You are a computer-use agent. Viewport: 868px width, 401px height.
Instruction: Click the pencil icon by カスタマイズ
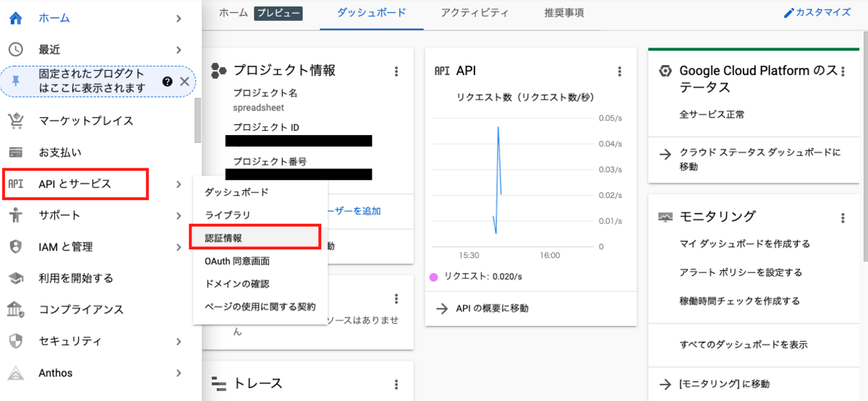click(788, 13)
